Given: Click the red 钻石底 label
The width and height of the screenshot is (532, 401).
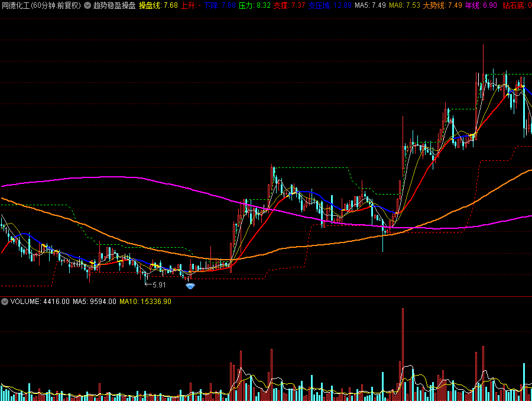Looking at the screenshot, I should [516, 5].
